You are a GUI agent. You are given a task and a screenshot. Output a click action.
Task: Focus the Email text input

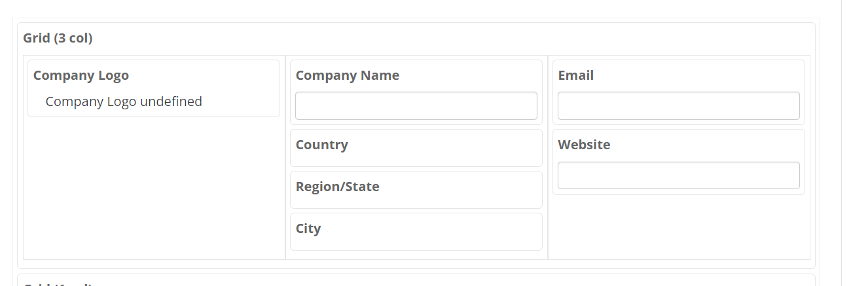pos(678,106)
